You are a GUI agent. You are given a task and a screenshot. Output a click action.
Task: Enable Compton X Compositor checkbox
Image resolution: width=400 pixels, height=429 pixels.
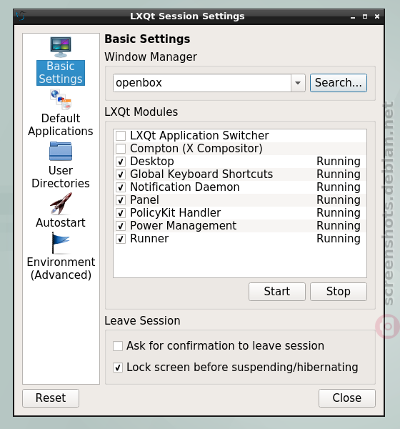(x=121, y=148)
